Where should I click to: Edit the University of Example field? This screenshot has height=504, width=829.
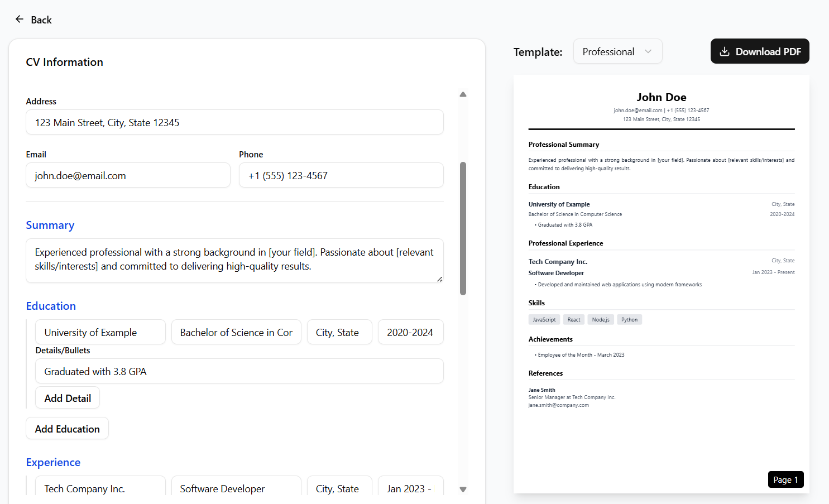point(100,332)
